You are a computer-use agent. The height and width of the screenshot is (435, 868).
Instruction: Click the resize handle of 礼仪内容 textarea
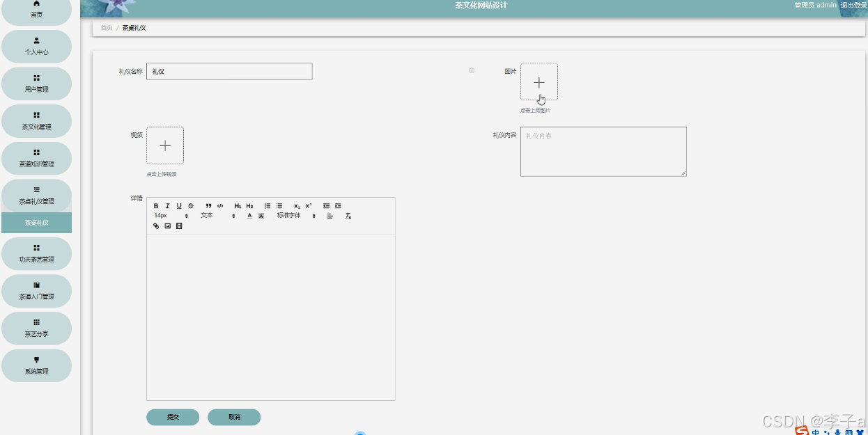tap(683, 173)
